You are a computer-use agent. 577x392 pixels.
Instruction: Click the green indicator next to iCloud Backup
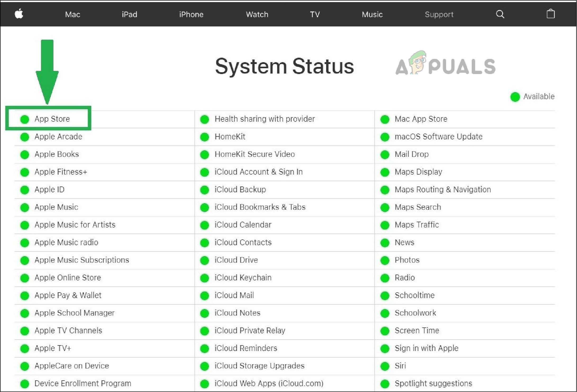205,190
